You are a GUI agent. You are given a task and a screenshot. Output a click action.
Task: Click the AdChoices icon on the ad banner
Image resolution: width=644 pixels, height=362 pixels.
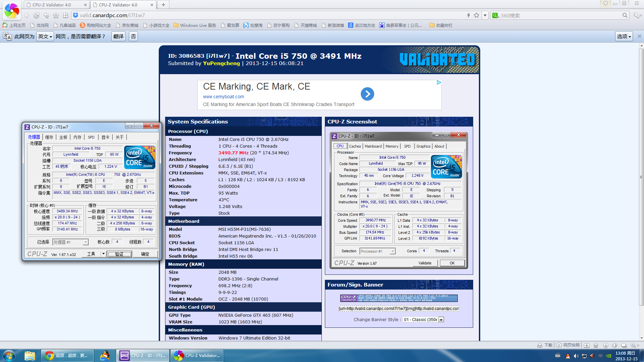point(439,83)
